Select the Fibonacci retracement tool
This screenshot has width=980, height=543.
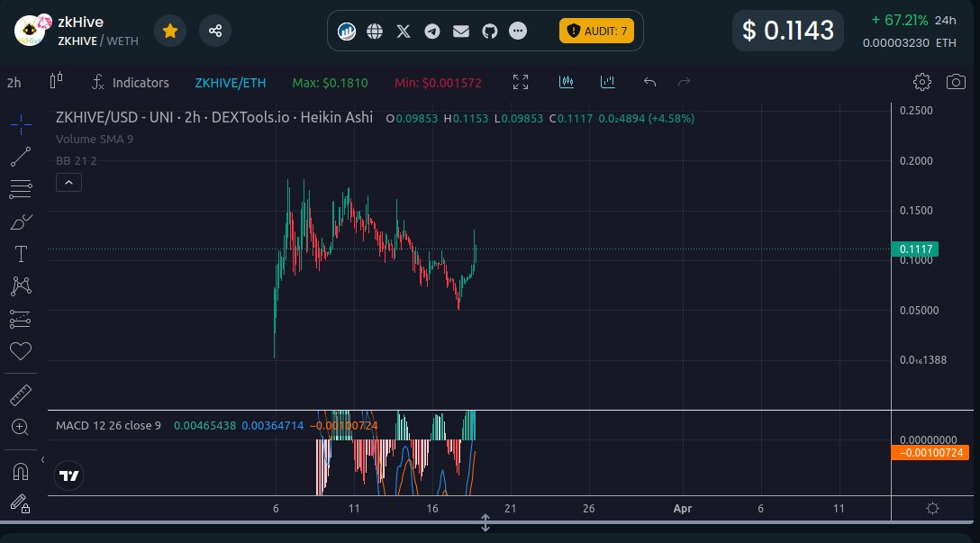click(21, 189)
